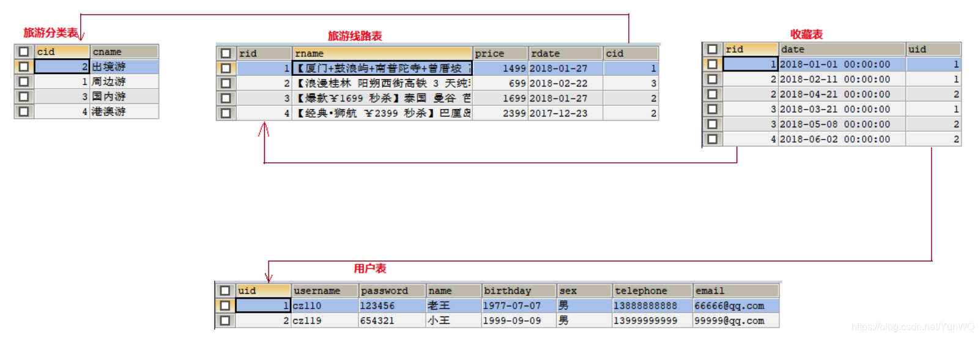The height and width of the screenshot is (338, 980).
Task: Select the date cell 2018-03-21 00:00:00
Action: click(842, 109)
